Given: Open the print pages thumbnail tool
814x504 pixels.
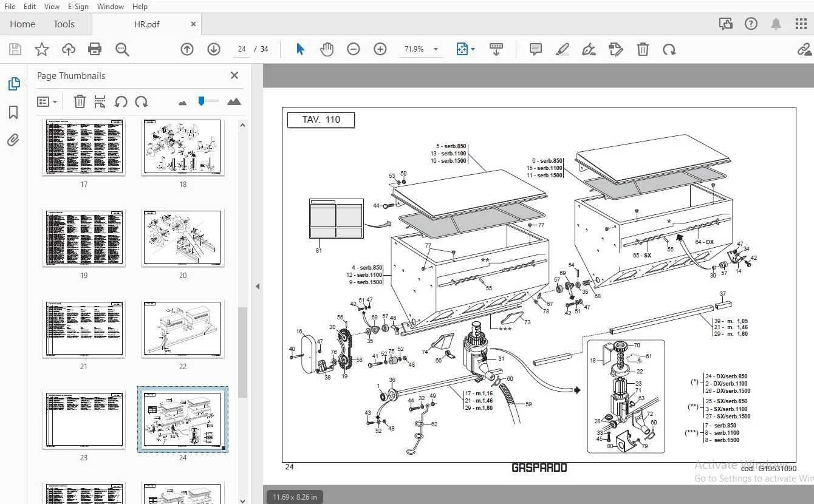Looking at the screenshot, I should click(x=100, y=101).
